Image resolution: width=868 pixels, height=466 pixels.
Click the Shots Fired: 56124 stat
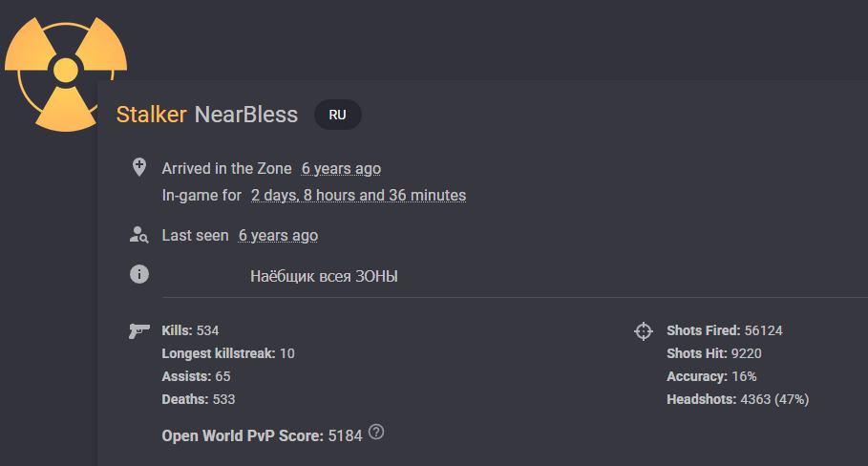pos(725,330)
